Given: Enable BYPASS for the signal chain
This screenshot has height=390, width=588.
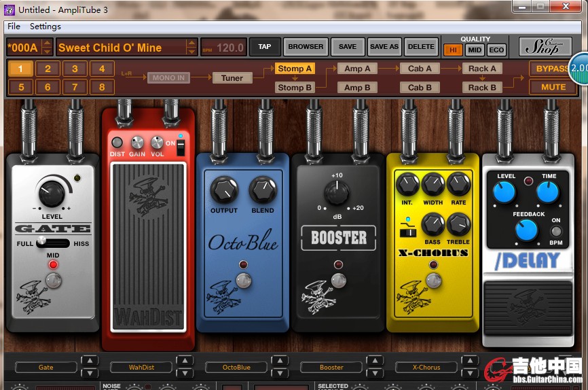Looking at the screenshot, I should click(552, 69).
